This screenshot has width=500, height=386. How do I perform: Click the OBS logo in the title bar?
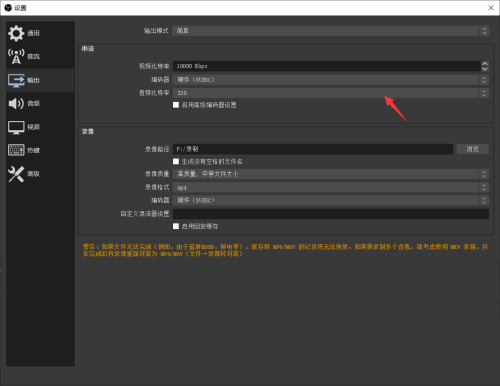tap(8, 8)
